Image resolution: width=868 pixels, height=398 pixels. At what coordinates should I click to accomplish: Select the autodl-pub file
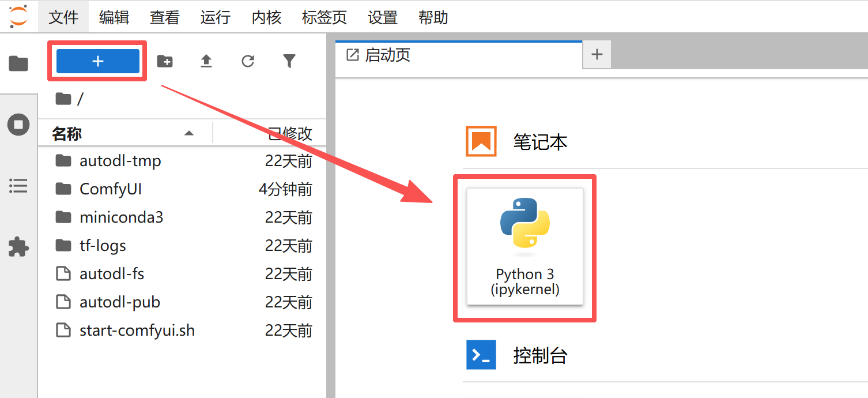[x=182, y=302]
